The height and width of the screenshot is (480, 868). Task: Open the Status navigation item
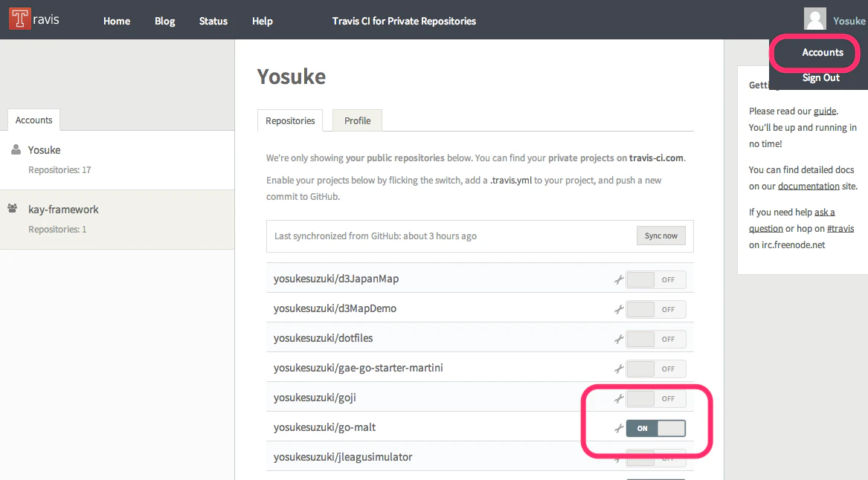pos(213,21)
